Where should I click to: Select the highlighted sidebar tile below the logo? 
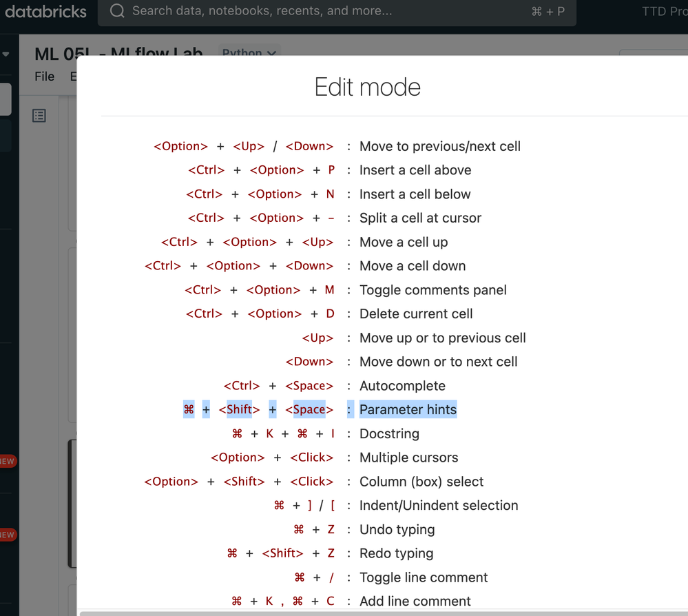pos(3,99)
